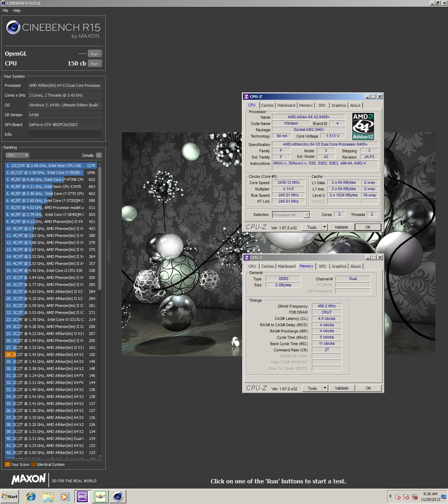448x504 pixels.
Task: Click Tools button in upper CPU-Z window
Action: coord(312,227)
